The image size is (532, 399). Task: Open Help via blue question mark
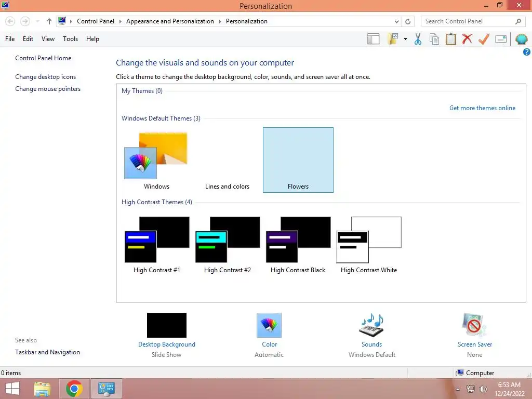(x=527, y=52)
